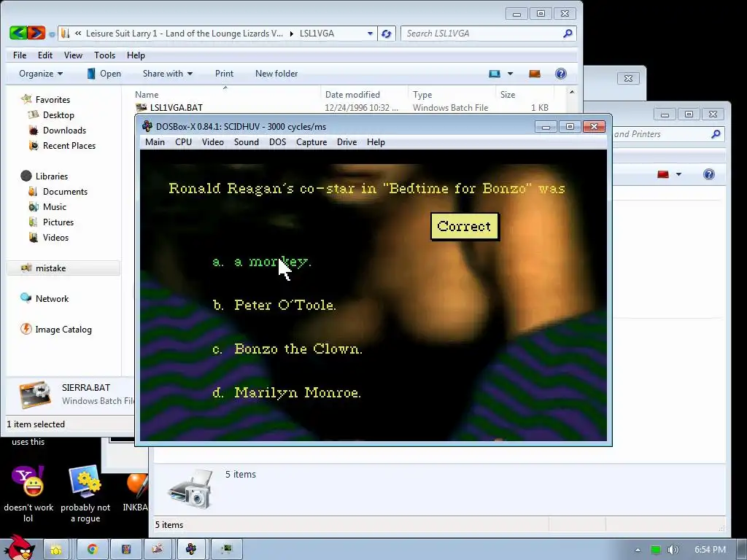Choose answer 'a monkey' in the quiz
The image size is (747, 560).
click(x=262, y=262)
